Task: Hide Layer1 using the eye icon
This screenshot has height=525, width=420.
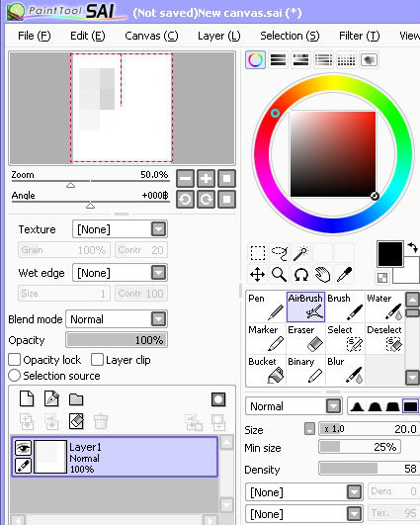Action: (x=23, y=448)
